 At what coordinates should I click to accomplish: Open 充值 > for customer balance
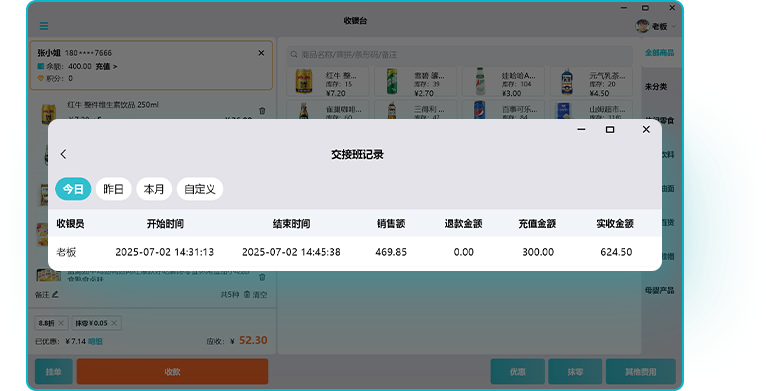pos(106,66)
